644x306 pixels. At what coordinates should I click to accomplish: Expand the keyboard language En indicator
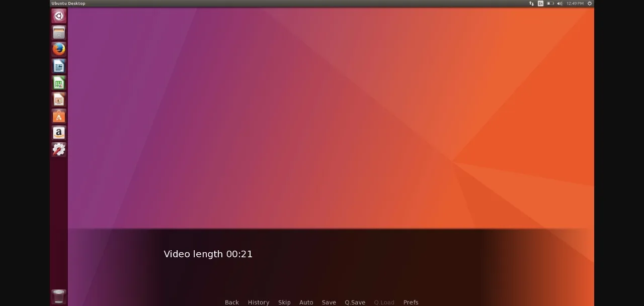click(x=540, y=4)
